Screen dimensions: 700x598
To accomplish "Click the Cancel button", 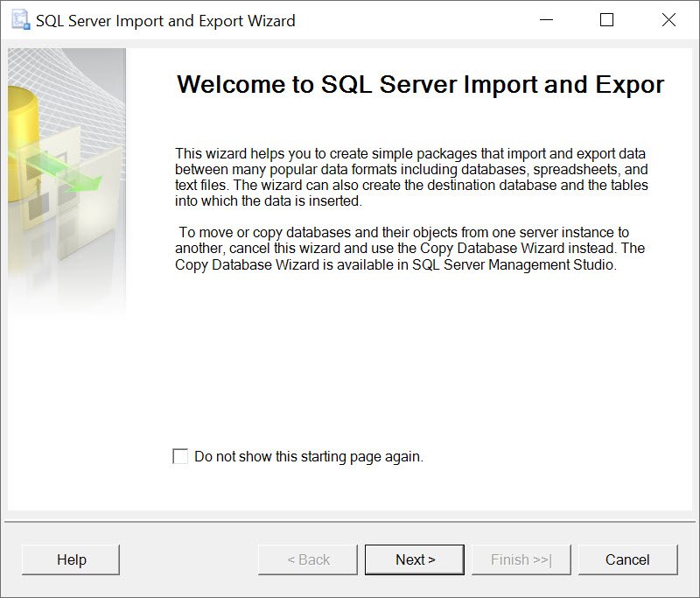I will (x=627, y=559).
